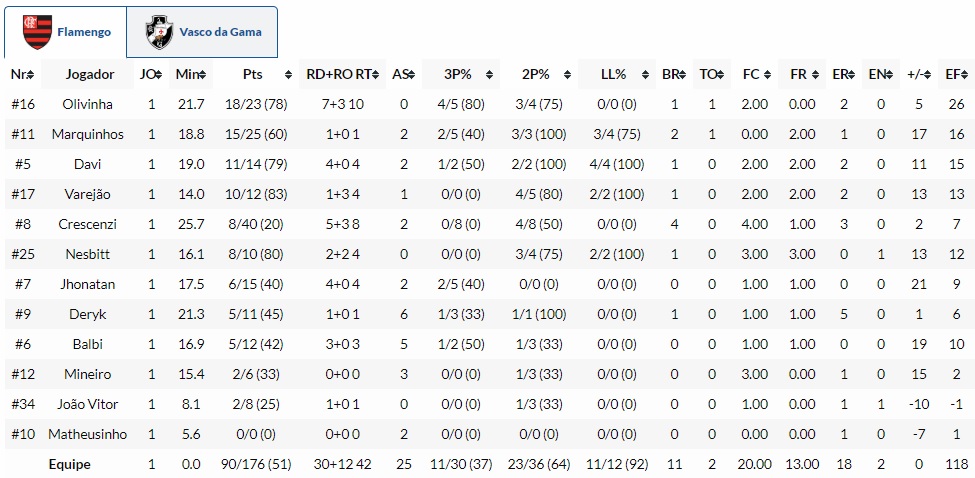This screenshot has height=478, width=975.
Task: Select player name Marquinhos
Action: coord(88,134)
